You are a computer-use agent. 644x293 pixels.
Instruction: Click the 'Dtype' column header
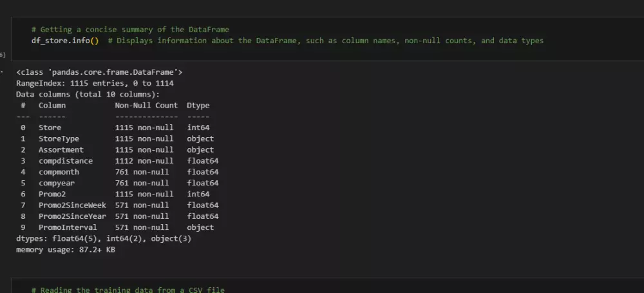tap(198, 105)
